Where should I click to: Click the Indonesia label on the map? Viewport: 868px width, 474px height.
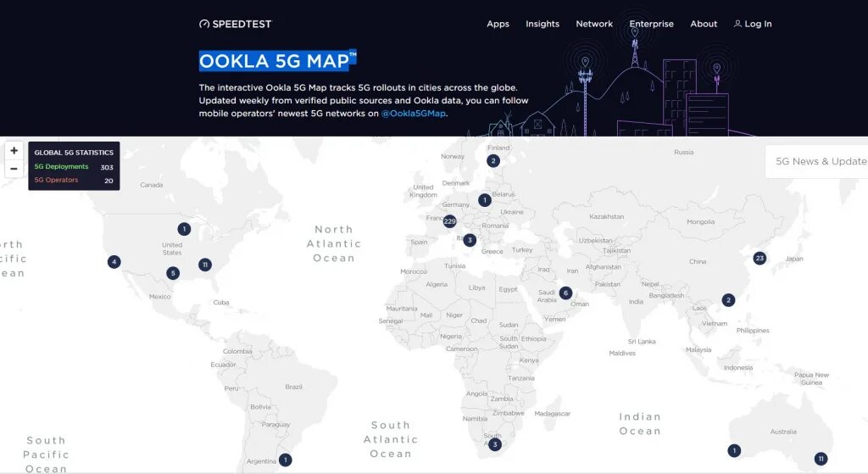coord(738,368)
